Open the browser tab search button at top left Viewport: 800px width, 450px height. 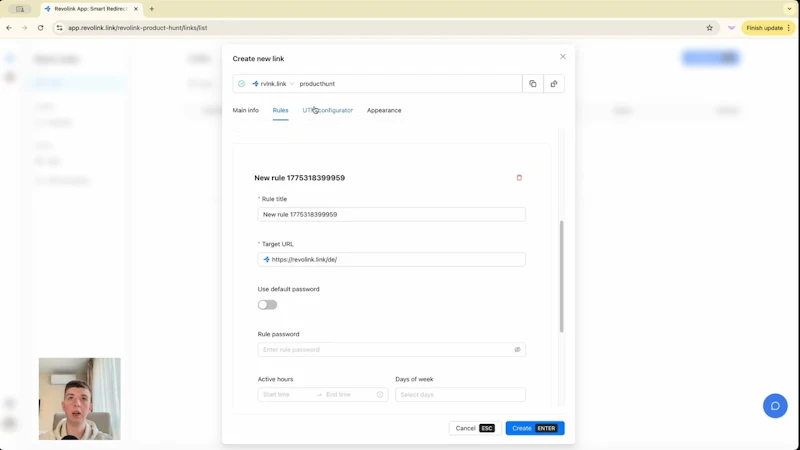pos(20,9)
